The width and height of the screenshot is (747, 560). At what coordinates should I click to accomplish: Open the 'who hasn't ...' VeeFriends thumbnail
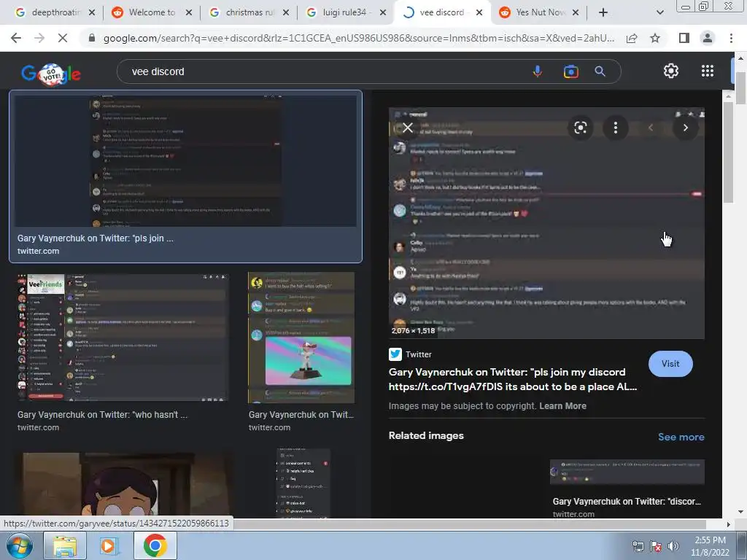(123, 338)
